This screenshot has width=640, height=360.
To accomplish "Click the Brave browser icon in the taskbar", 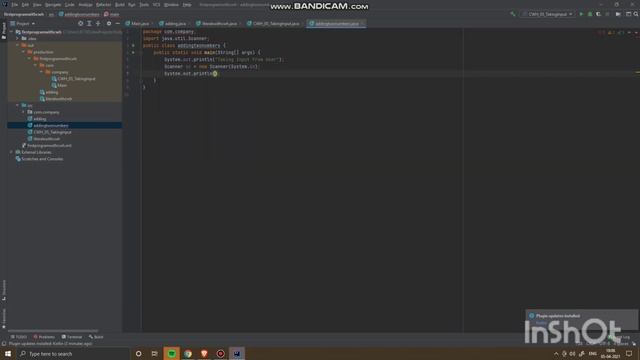I will click(204, 353).
